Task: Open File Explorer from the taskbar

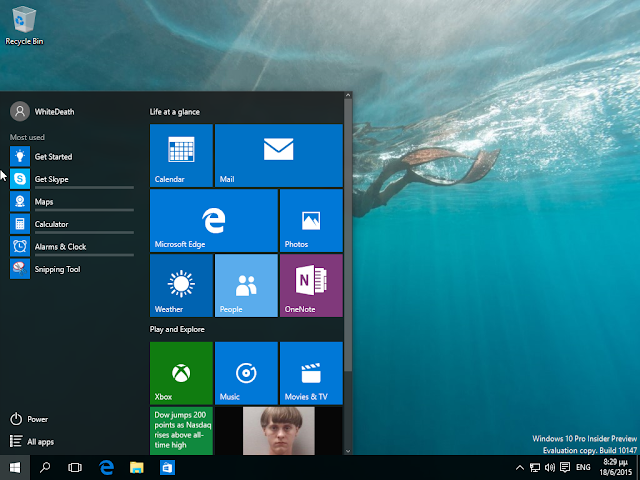Action: point(137,467)
